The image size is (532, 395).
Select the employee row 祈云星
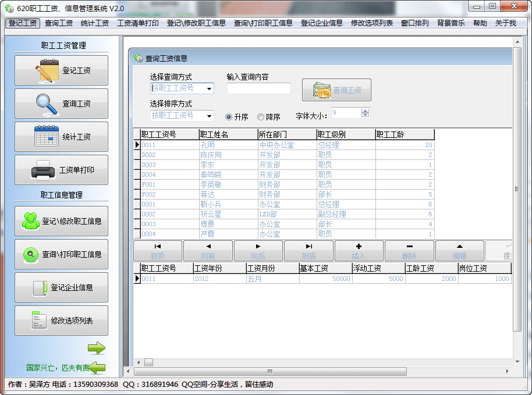pos(284,214)
